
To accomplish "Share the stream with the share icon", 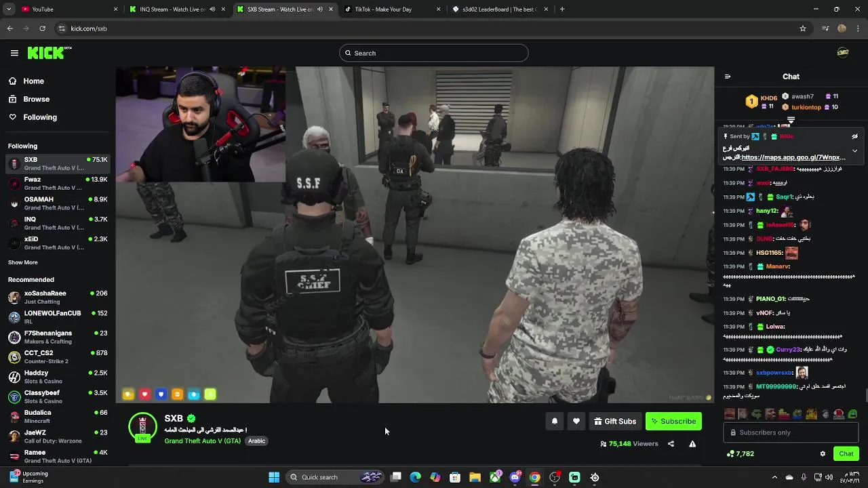I will 671,444.
